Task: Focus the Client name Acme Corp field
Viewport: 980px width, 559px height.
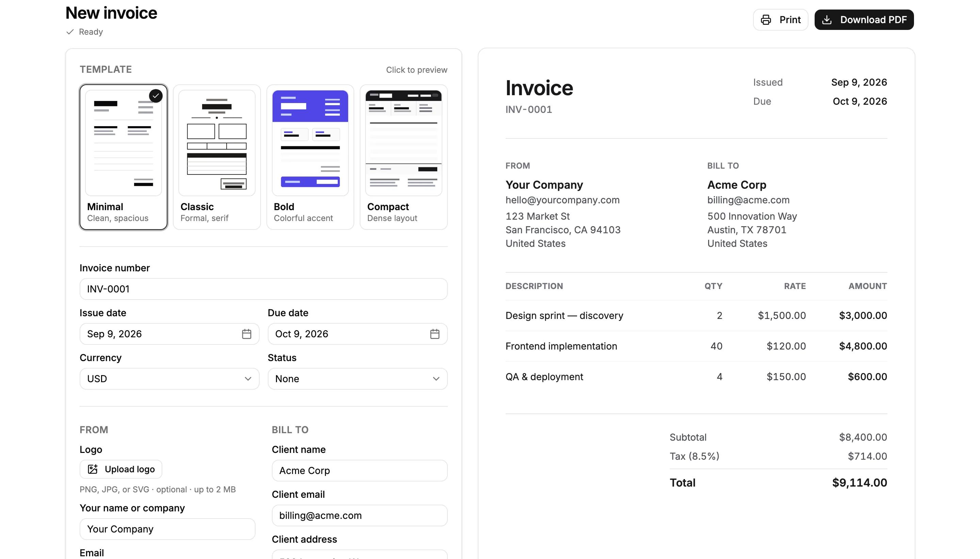Action: click(x=360, y=471)
